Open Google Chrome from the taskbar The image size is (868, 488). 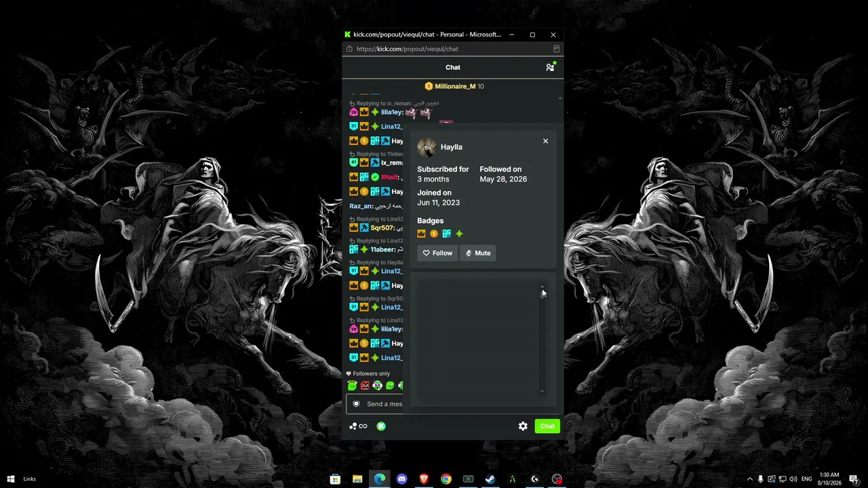[446, 479]
